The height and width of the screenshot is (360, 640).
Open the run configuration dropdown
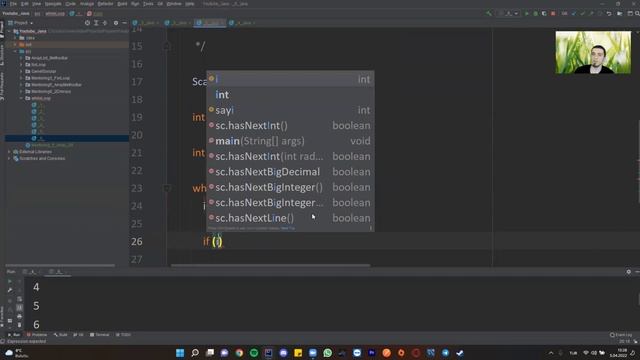pyautogui.click(x=509, y=13)
